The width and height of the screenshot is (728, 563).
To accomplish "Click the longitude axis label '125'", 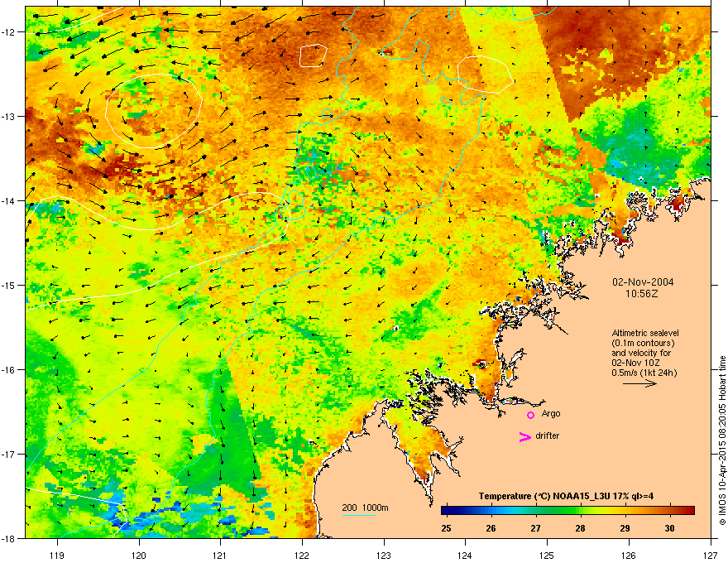I will 547,555.
